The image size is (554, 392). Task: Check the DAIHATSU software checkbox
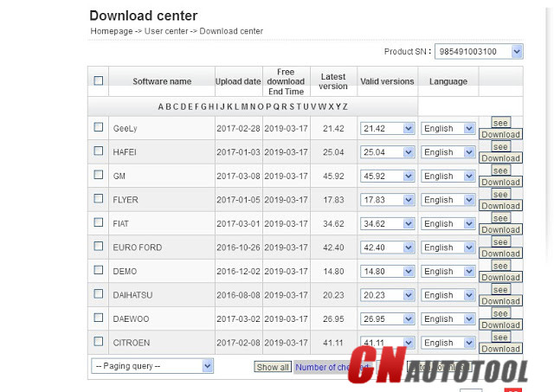99,294
